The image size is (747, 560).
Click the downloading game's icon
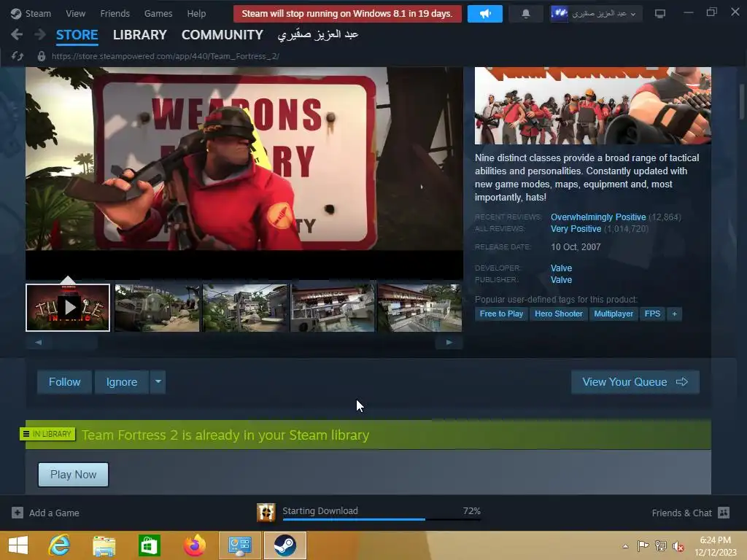click(x=266, y=513)
